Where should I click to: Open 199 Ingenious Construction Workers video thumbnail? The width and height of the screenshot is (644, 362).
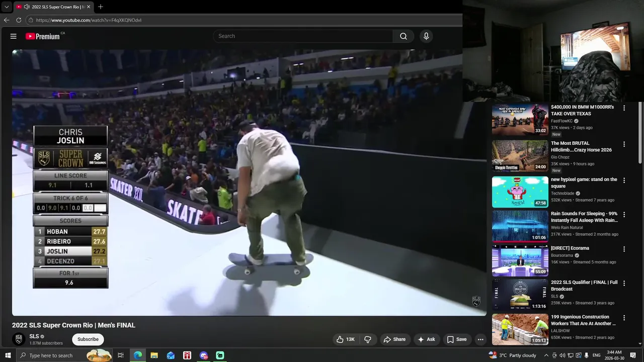tap(520, 329)
